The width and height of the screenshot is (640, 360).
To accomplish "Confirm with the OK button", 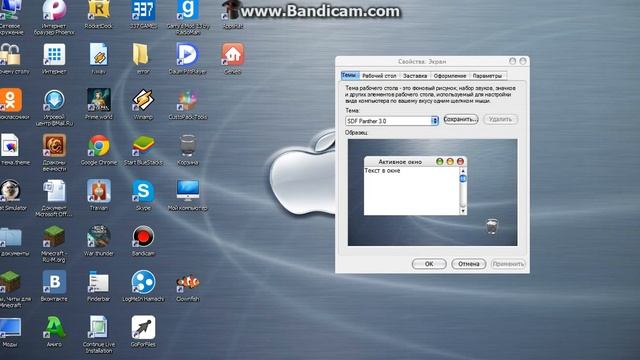I will click(429, 264).
